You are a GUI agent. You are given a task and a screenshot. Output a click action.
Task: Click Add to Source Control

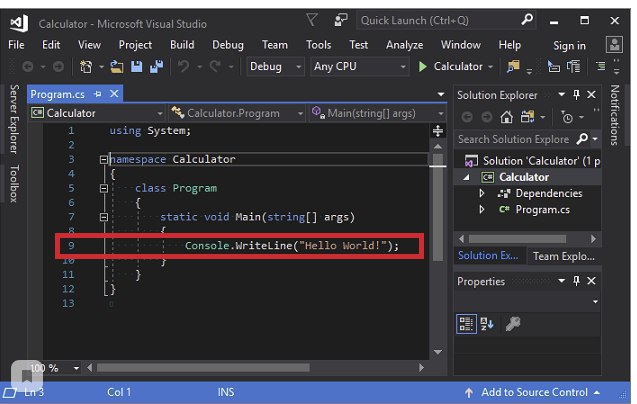click(x=534, y=392)
